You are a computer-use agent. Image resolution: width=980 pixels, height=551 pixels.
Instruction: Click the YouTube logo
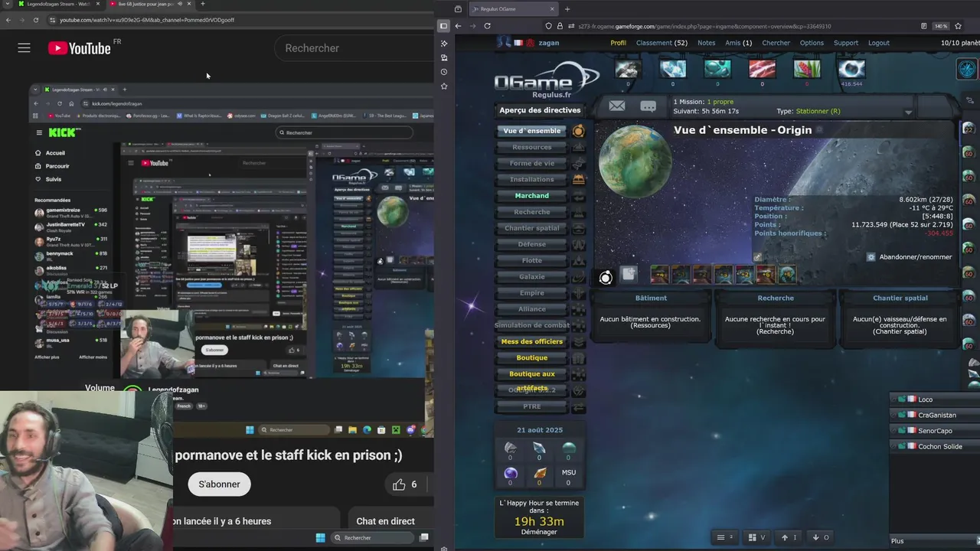(80, 48)
